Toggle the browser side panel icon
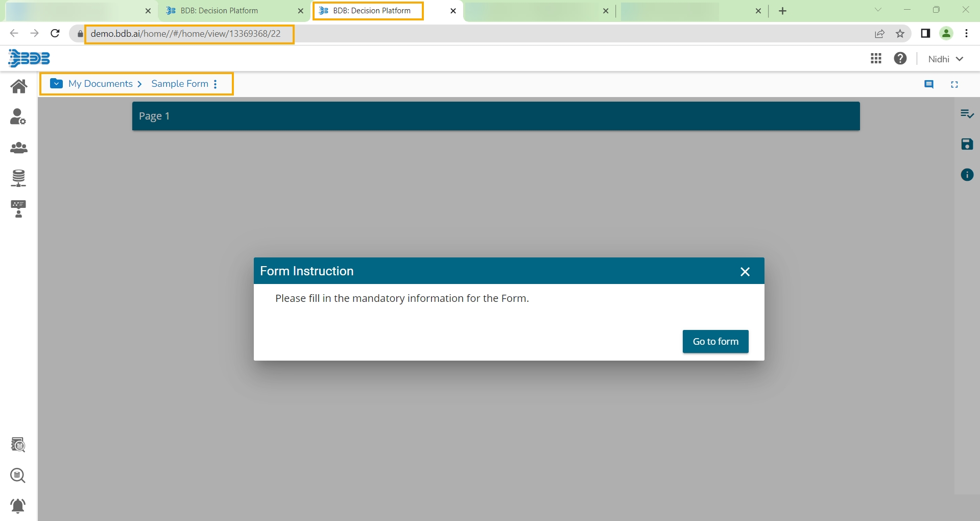This screenshot has width=980, height=521. tap(925, 34)
